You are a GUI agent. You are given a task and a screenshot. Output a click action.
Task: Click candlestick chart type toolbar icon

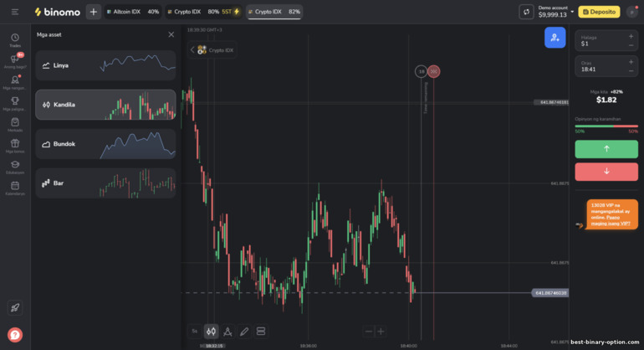click(211, 331)
